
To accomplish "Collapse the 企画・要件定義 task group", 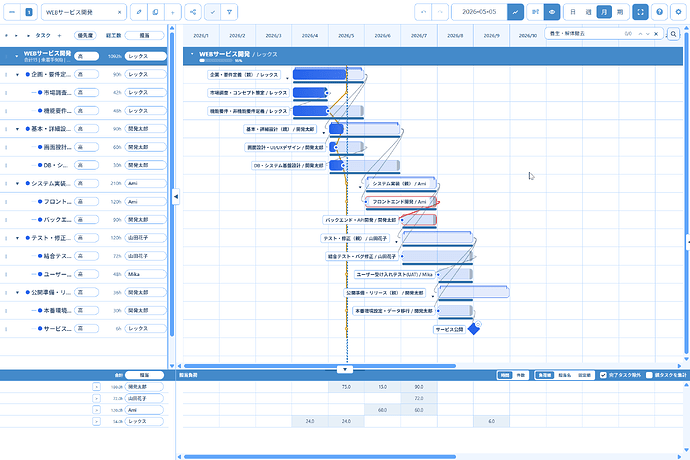I will (17, 74).
